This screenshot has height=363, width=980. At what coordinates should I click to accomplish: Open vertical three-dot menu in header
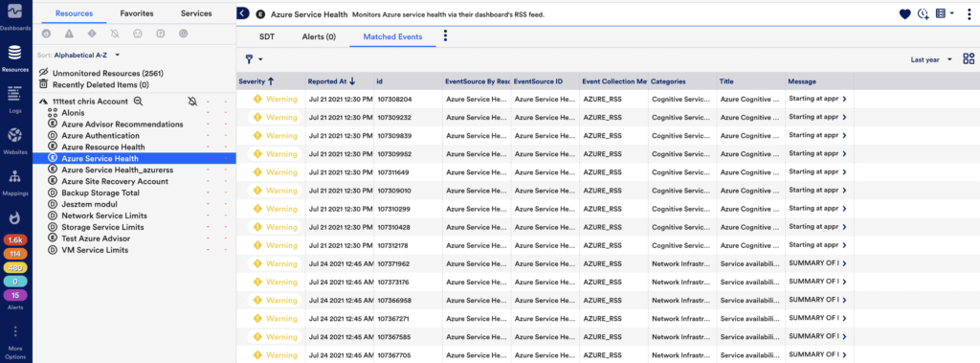[x=969, y=13]
